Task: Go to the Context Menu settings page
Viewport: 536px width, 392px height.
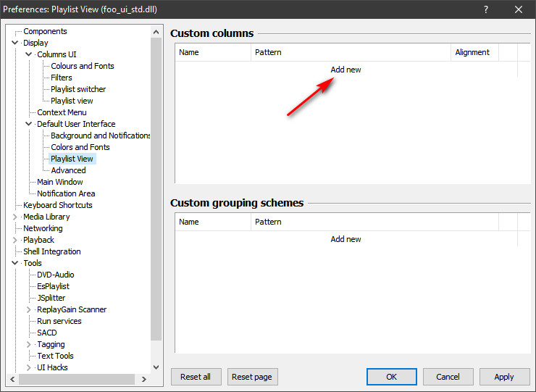Action: pos(62,112)
